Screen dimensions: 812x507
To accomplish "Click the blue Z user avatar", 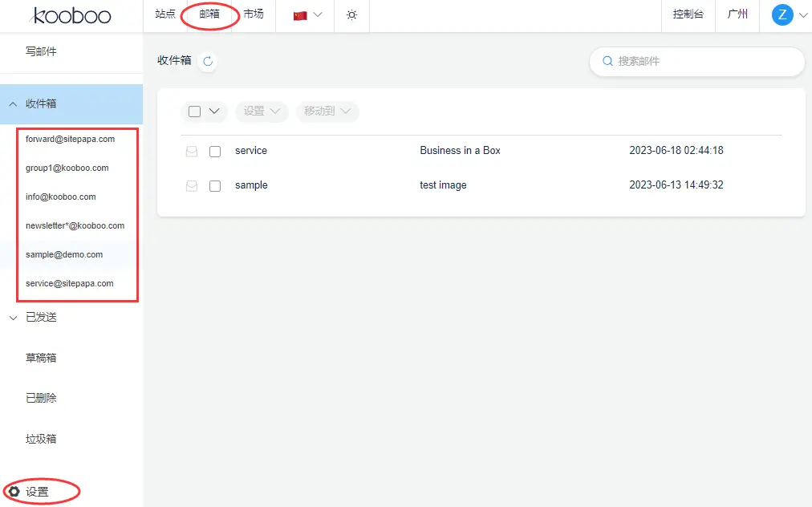I will (782, 14).
